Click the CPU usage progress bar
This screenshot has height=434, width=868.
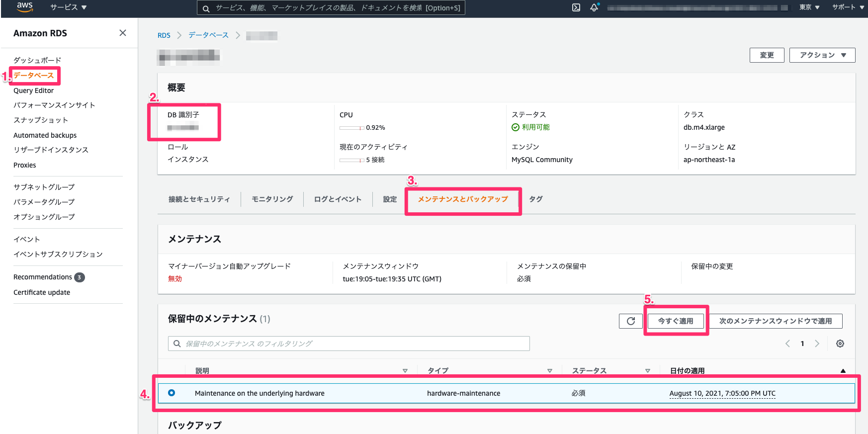tap(352, 128)
